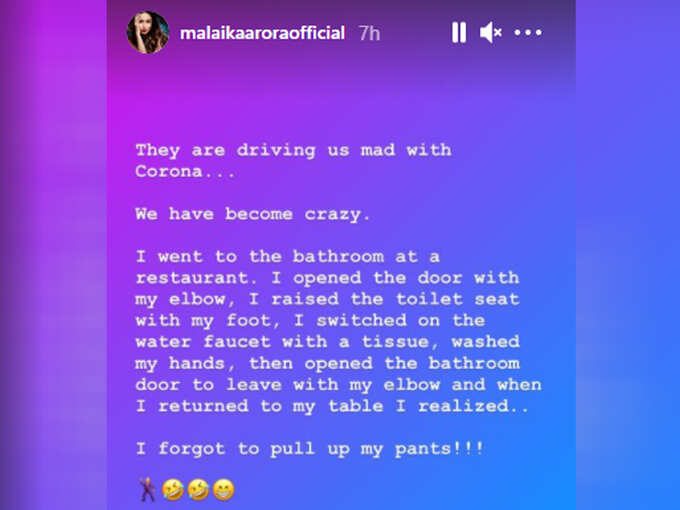Open the round profile picture avatar
Screen dimensions: 680x510
tap(148, 33)
